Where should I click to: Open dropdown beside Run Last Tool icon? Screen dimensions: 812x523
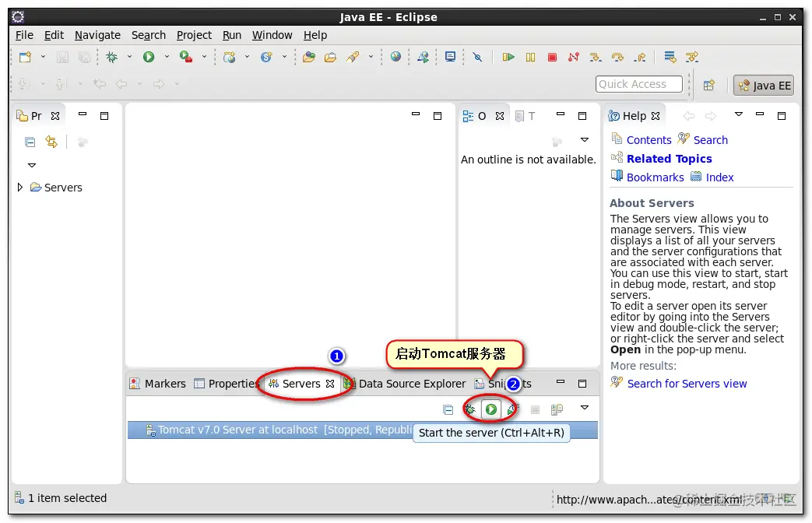205,57
